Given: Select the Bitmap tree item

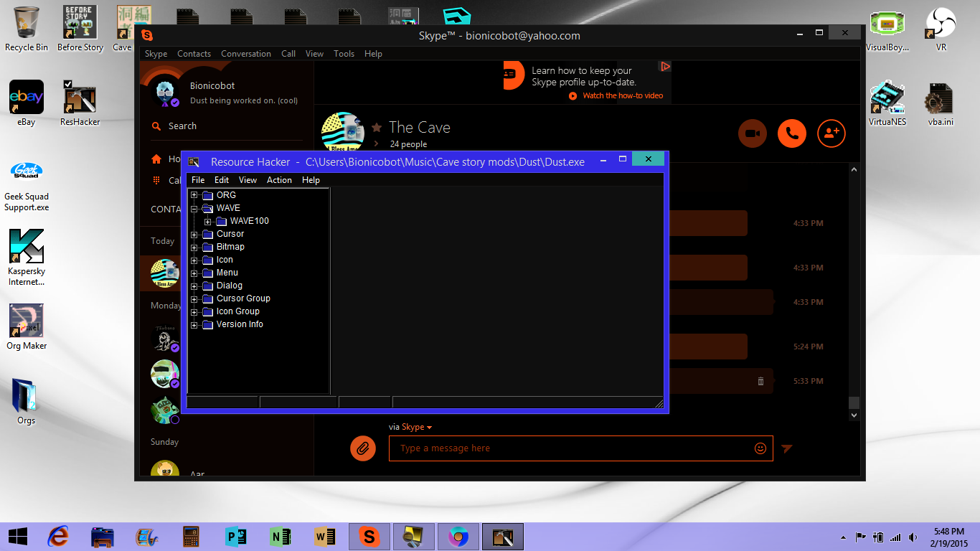Looking at the screenshot, I should coord(230,247).
